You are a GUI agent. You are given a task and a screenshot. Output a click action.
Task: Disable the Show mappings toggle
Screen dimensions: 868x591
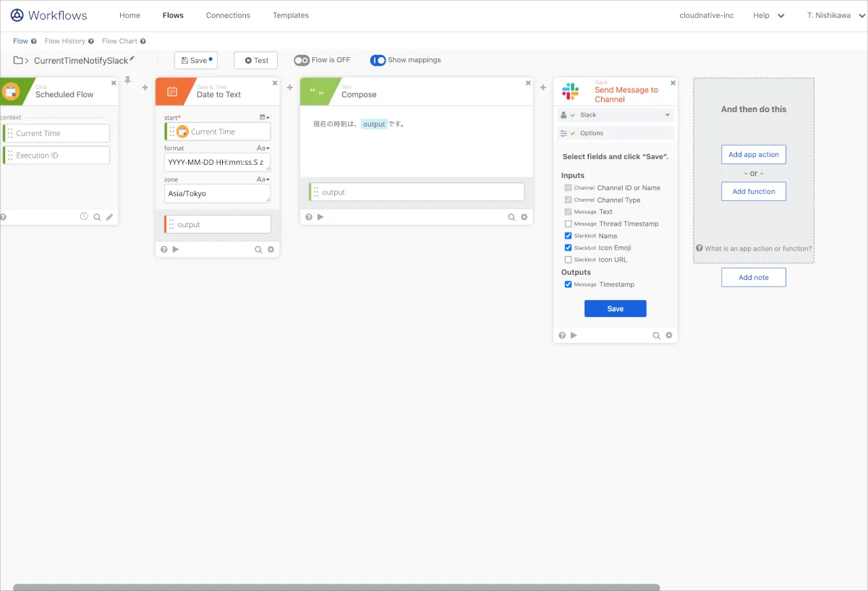pyautogui.click(x=378, y=61)
